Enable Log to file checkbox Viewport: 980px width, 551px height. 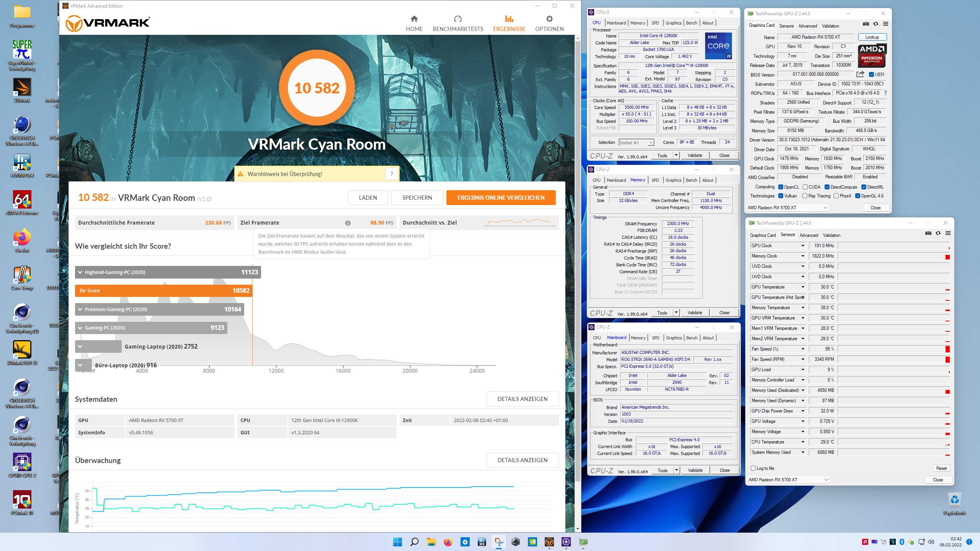[753, 468]
